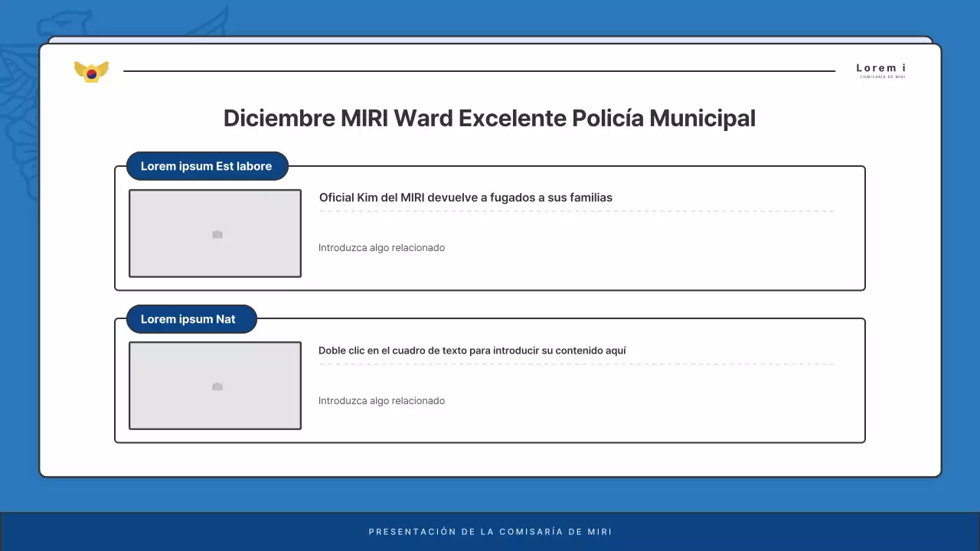Click the dashed separator under Oficial Kim headline
Image resolution: width=980 pixels, height=551 pixels.
click(576, 209)
